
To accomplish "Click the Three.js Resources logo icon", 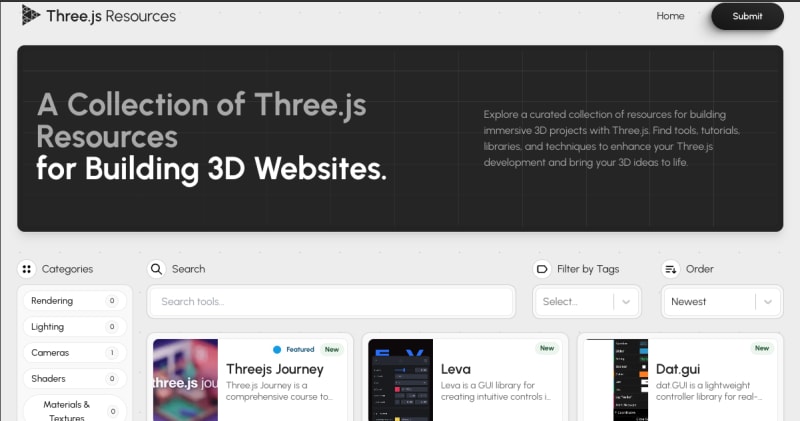I will pyautogui.click(x=31, y=15).
